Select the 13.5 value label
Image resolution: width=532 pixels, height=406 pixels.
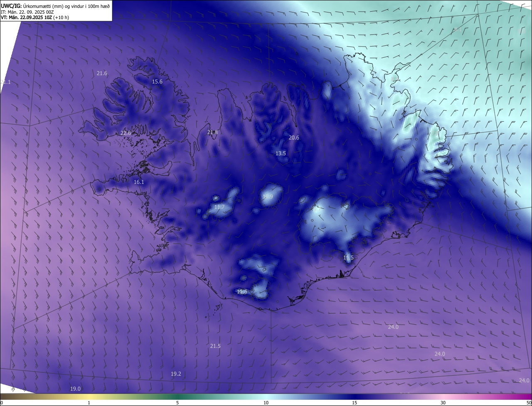pos(281,154)
